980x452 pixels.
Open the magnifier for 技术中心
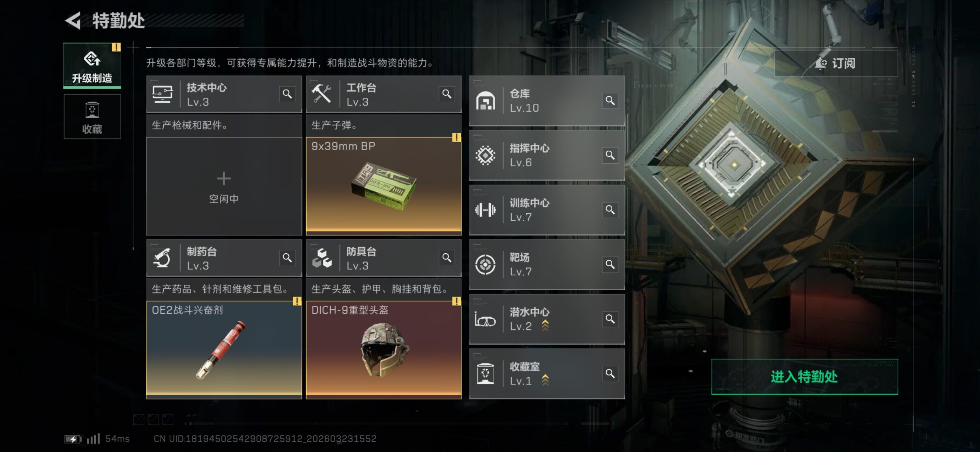coord(287,94)
